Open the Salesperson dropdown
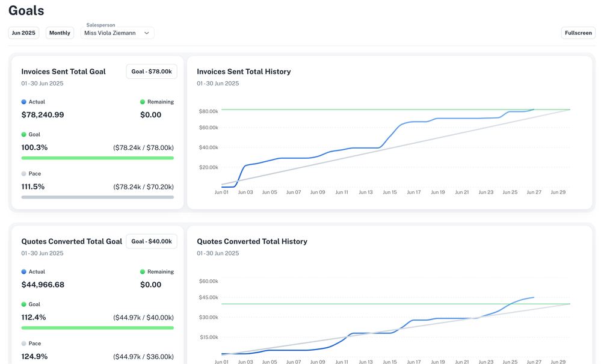 (x=117, y=33)
